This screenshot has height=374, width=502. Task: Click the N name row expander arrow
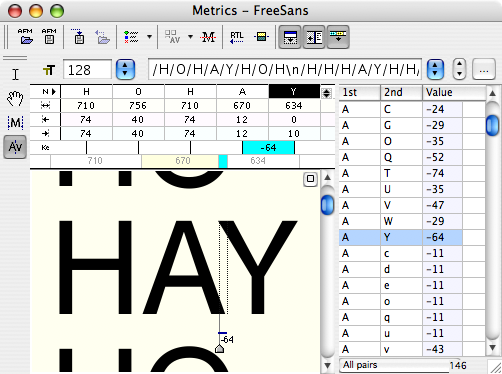[54, 92]
